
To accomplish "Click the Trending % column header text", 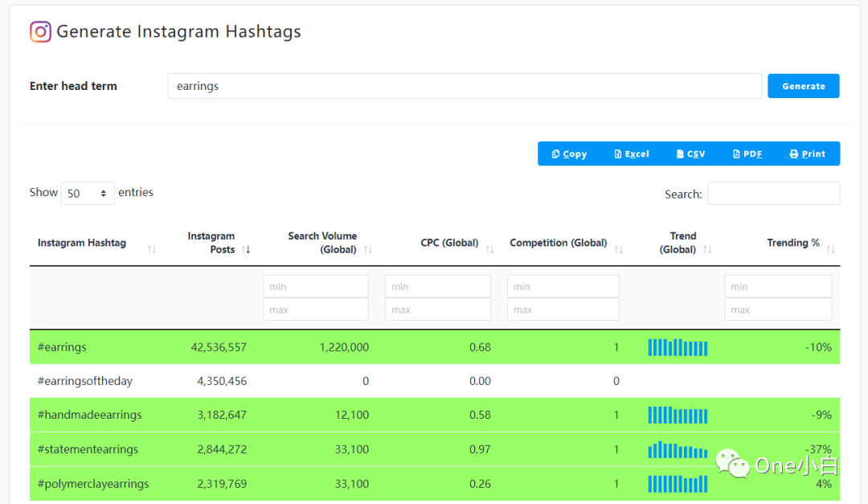I will [792, 243].
